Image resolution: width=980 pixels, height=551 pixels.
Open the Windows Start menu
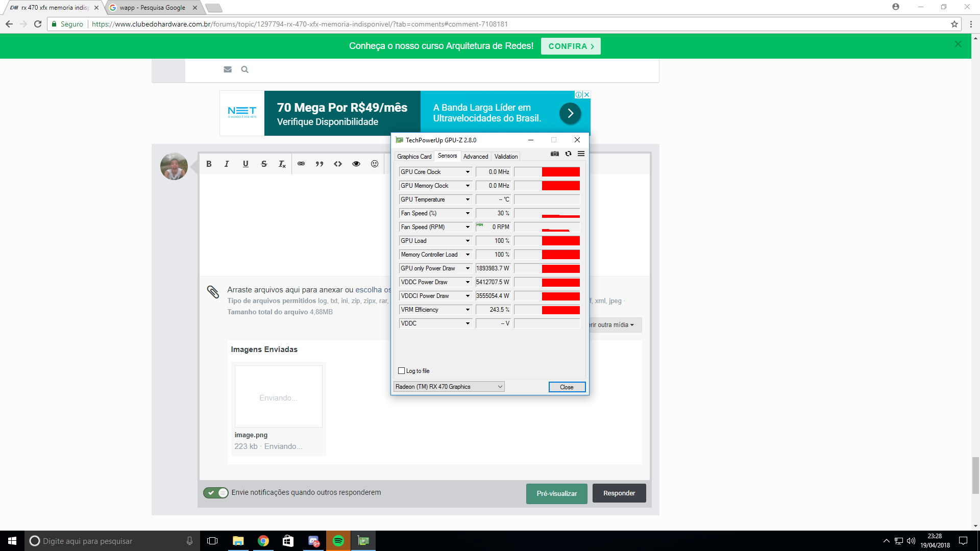pos(12,541)
